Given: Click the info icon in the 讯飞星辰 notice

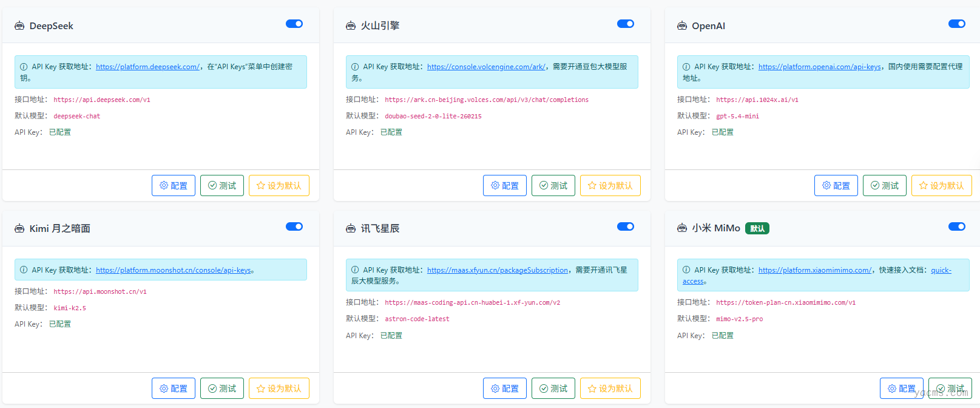Looking at the screenshot, I should tap(355, 270).
